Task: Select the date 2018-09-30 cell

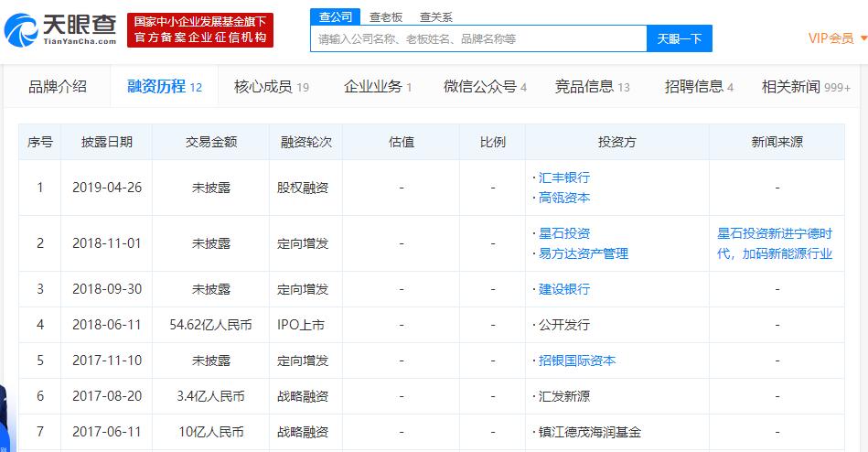Action: [x=107, y=289]
